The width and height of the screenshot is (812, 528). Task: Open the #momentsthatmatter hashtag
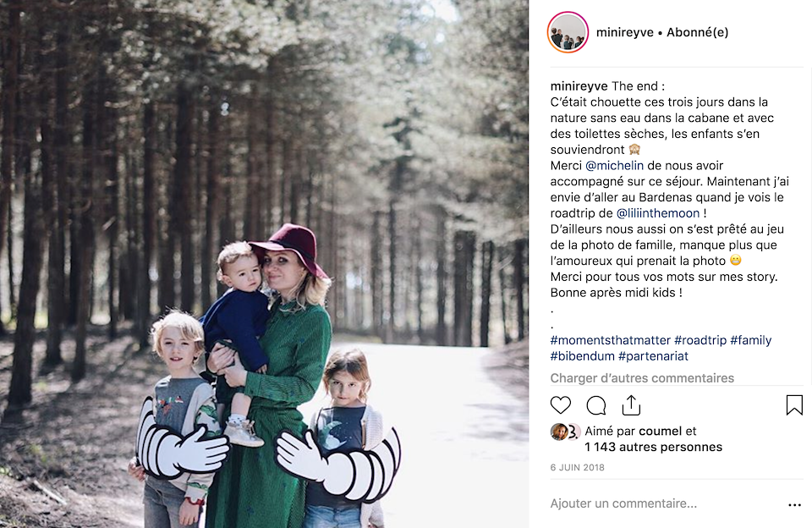(610, 340)
